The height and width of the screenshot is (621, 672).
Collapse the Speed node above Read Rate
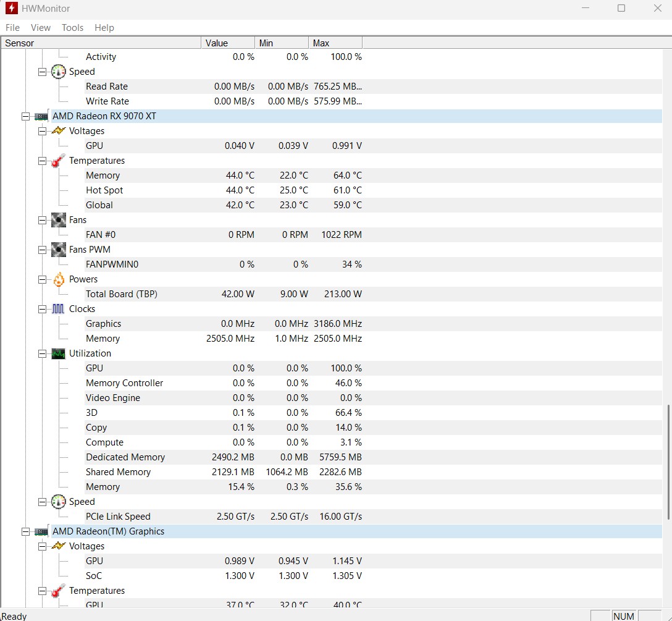click(x=42, y=72)
